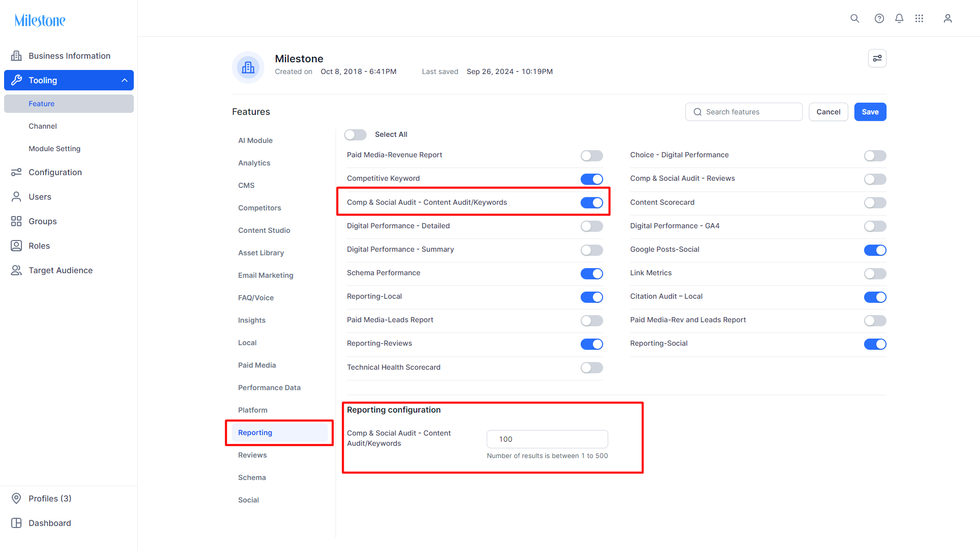The width and height of the screenshot is (980, 551).
Task: Turn off Comp & Social Audit - Content Audit/Keywords
Action: pyautogui.click(x=592, y=203)
